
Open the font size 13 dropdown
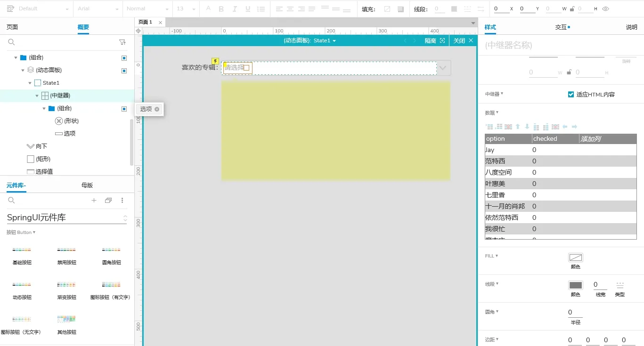[186, 9]
